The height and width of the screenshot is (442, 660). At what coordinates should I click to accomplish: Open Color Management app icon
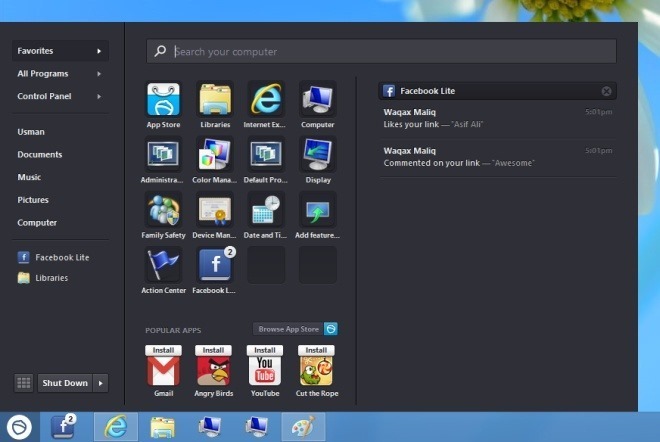(x=214, y=155)
